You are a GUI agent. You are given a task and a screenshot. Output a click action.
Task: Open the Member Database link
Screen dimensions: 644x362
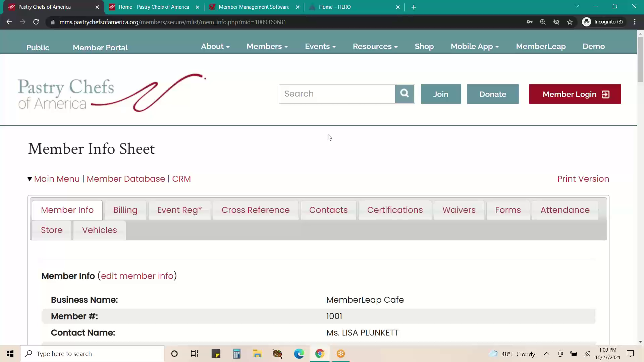tap(126, 179)
